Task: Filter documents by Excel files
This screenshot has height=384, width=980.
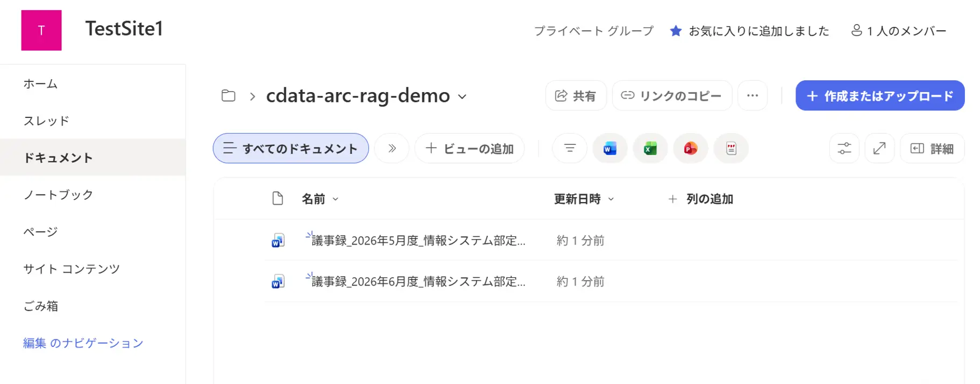Action: point(650,148)
